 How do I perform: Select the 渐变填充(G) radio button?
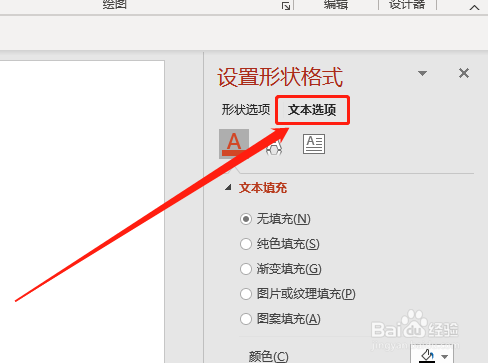(246, 269)
